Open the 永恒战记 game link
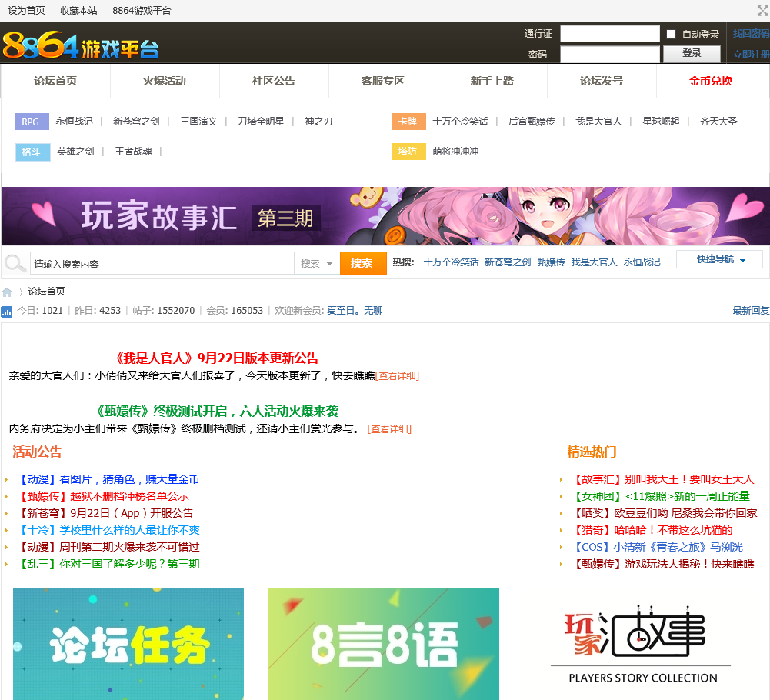The width and height of the screenshot is (770, 700). [74, 122]
